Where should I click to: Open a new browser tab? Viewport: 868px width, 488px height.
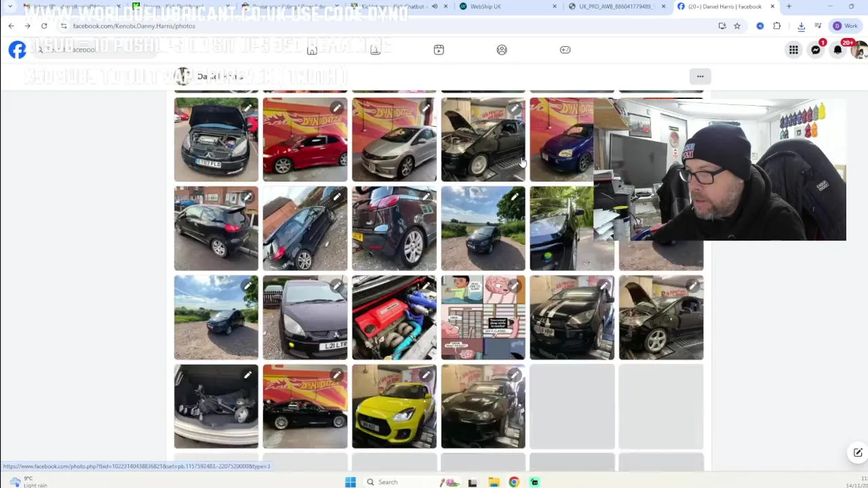(x=789, y=7)
